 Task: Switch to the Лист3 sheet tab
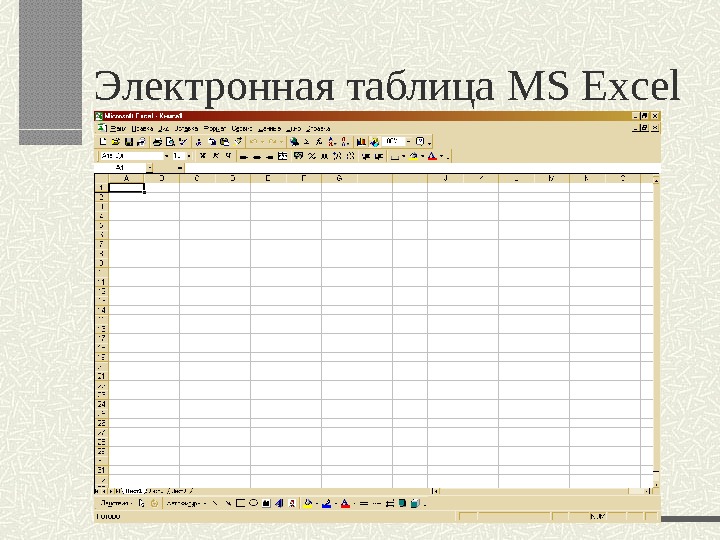pyautogui.click(x=178, y=491)
